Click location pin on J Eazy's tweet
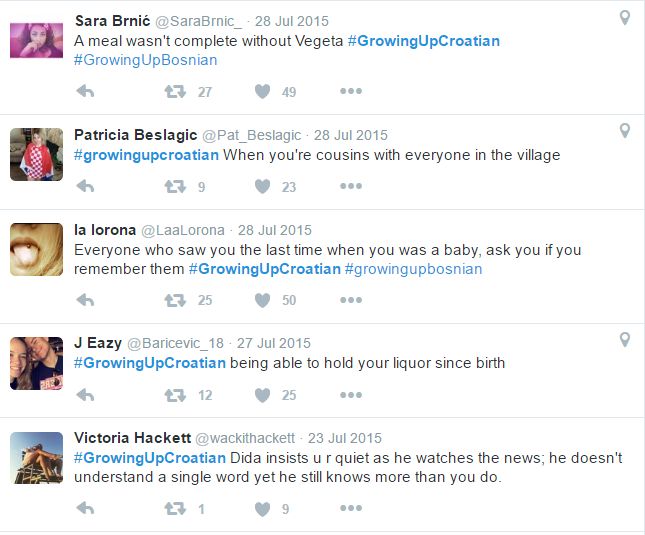The height and width of the screenshot is (535, 645). [x=625, y=340]
